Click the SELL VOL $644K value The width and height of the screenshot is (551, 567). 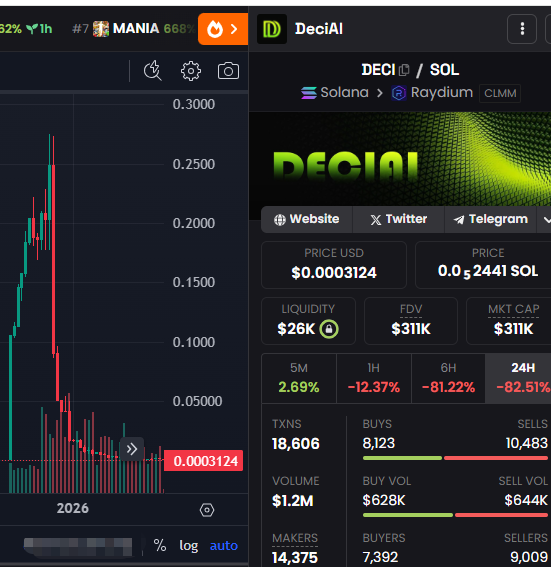pos(526,500)
